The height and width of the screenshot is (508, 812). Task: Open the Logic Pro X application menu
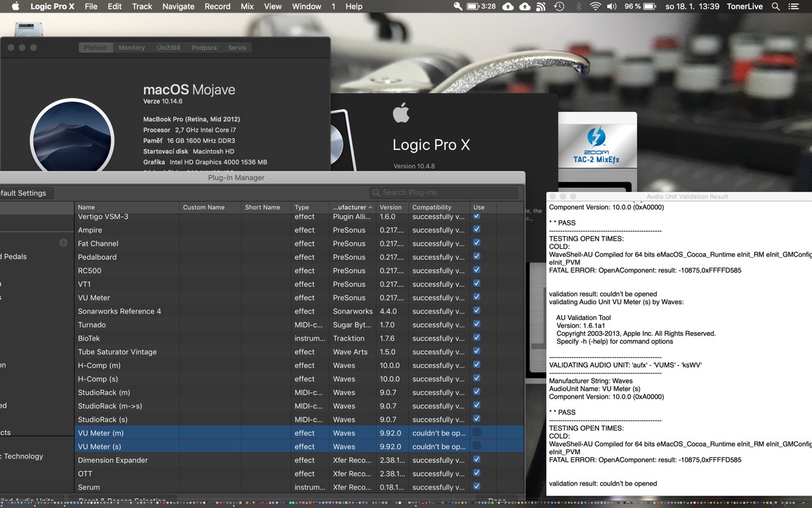(x=53, y=6)
